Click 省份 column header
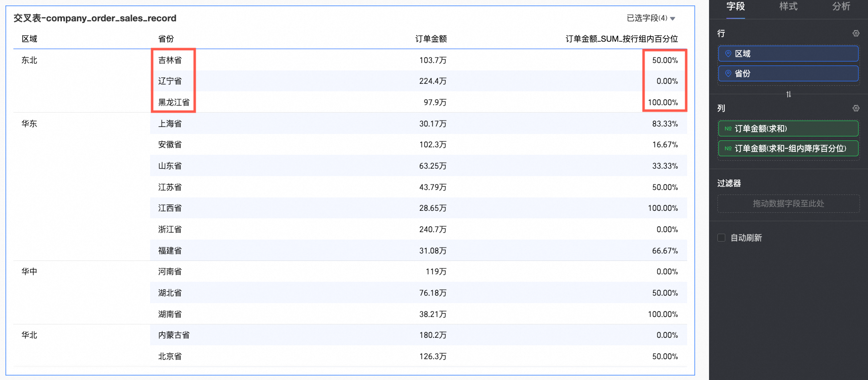The width and height of the screenshot is (868, 380). click(166, 39)
